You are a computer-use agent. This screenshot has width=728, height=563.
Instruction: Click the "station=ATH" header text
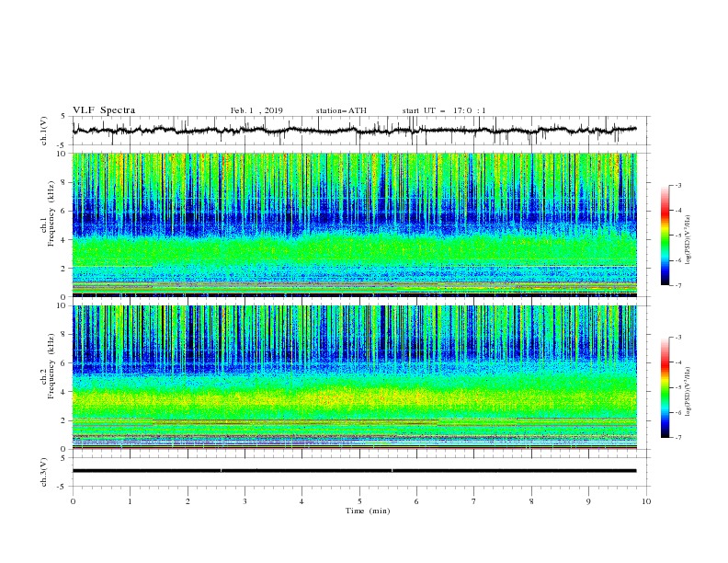click(341, 110)
